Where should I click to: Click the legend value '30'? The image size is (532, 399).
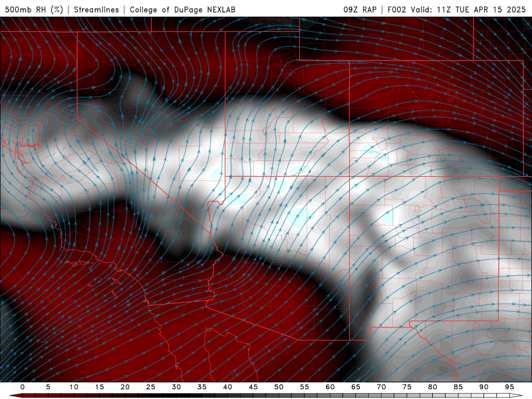click(x=176, y=387)
